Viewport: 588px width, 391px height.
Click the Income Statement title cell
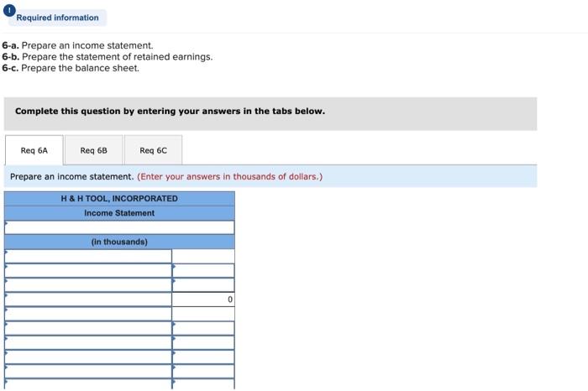pyautogui.click(x=119, y=213)
